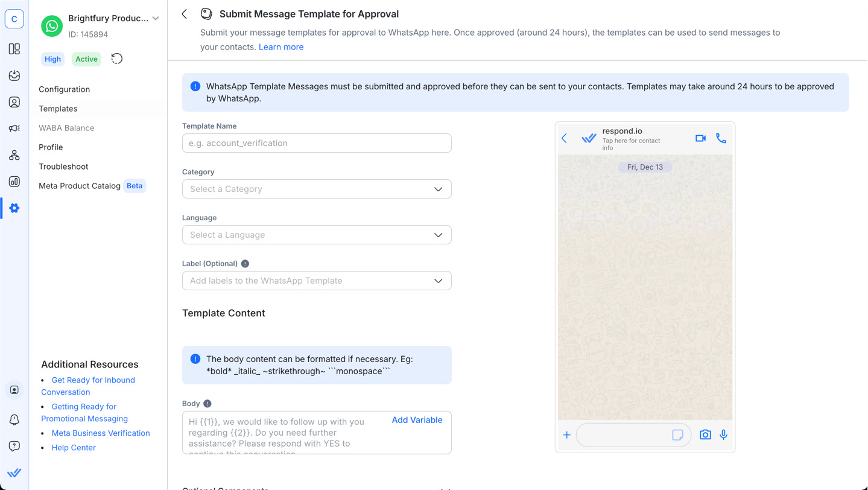Click the High quality badge
Image resolution: width=868 pixels, height=490 pixels.
tap(52, 59)
